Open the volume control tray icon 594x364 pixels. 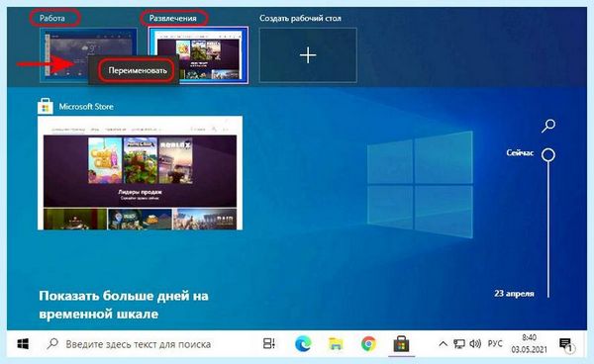pyautogui.click(x=475, y=344)
